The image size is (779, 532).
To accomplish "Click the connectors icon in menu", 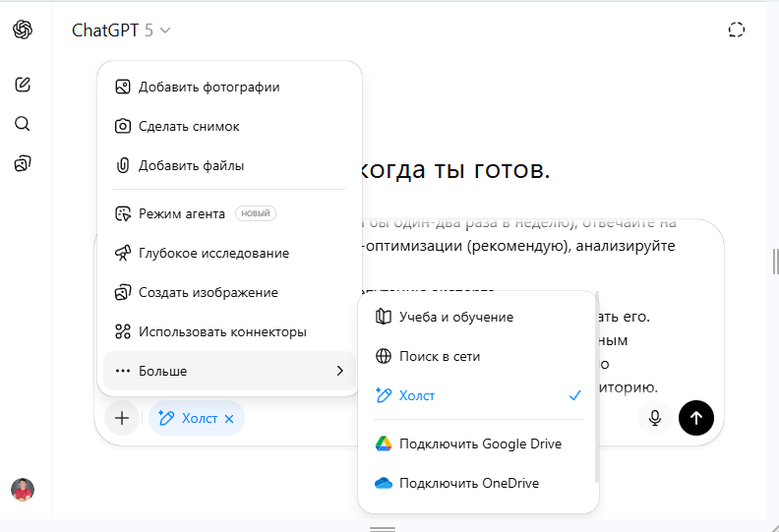I will point(123,331).
